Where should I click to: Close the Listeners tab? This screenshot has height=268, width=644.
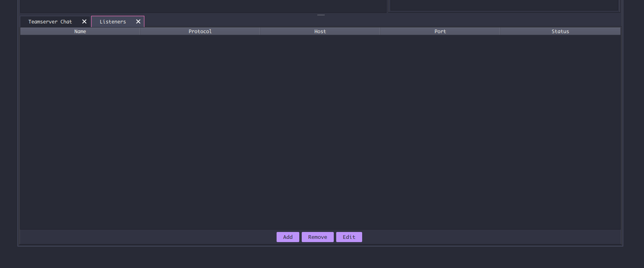(138, 21)
